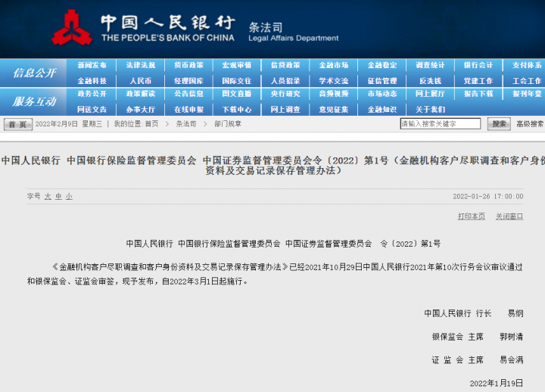Image resolution: width=545 pixels, height=392 pixels.
Task: Click the 信息公开 category header
Action: point(34,73)
